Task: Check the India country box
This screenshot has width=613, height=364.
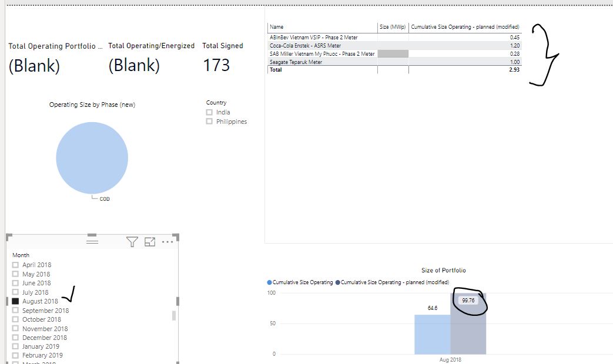Action: point(209,112)
